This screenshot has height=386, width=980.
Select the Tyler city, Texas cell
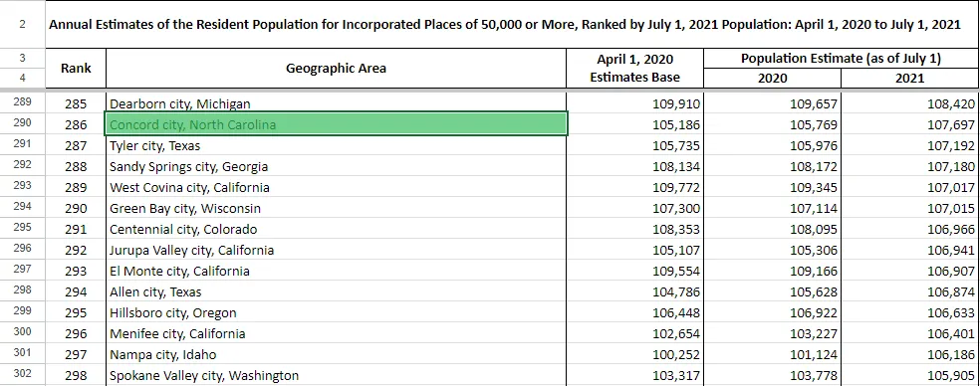[x=337, y=145]
